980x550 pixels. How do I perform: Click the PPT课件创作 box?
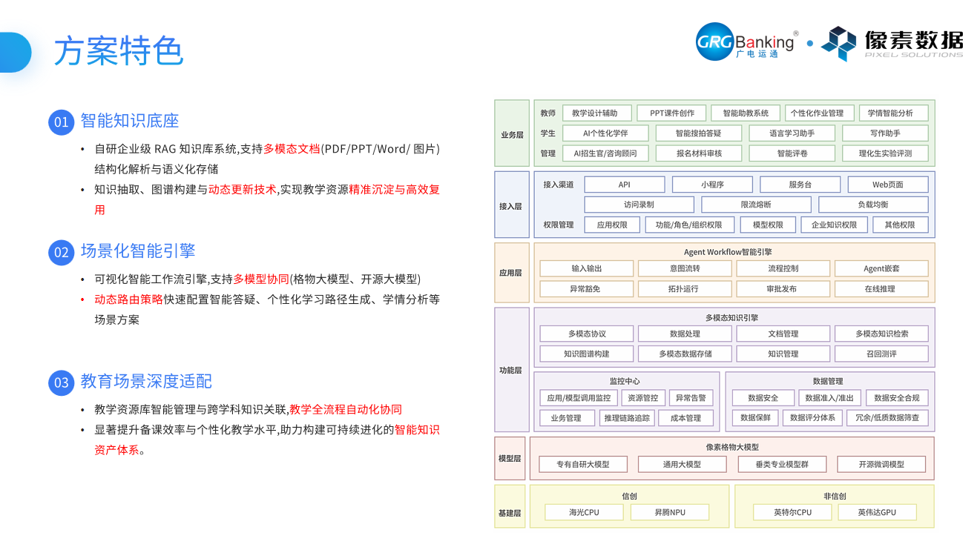point(672,113)
